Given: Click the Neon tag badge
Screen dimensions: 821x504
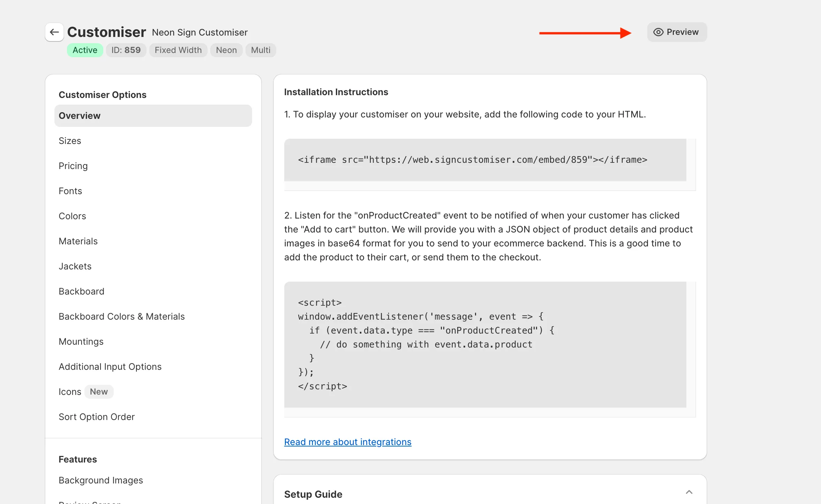Looking at the screenshot, I should coord(226,50).
